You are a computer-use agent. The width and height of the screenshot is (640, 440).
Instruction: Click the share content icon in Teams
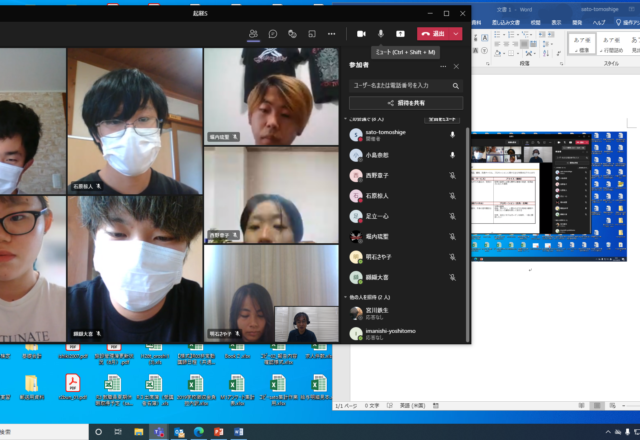(x=400, y=33)
